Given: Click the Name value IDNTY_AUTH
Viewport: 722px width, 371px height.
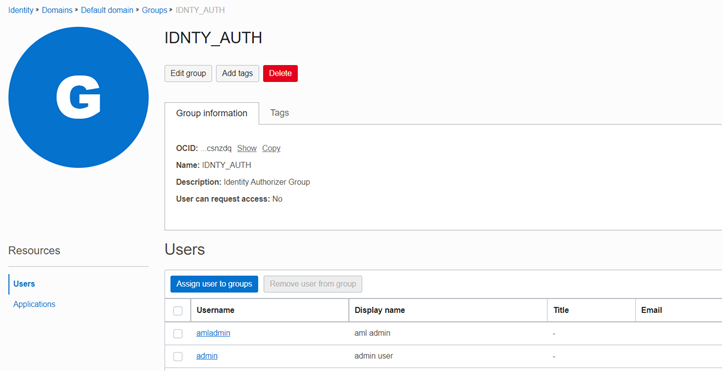Looking at the screenshot, I should tap(227, 165).
